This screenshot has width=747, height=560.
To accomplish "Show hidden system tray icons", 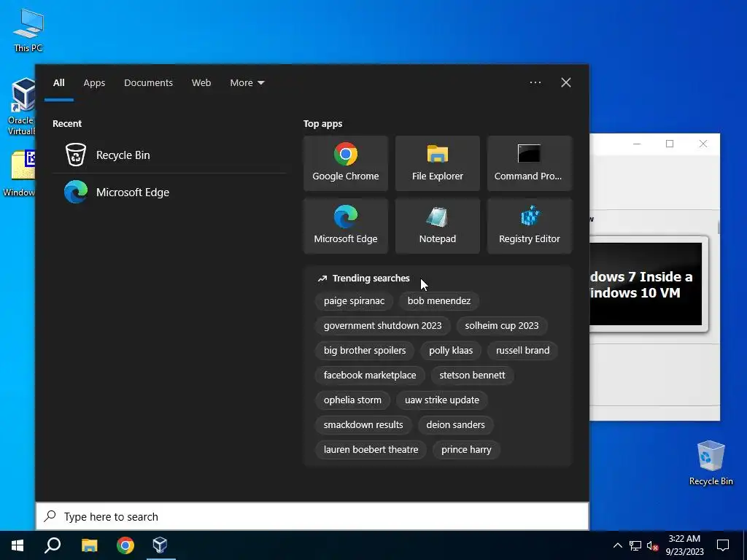I will click(617, 545).
